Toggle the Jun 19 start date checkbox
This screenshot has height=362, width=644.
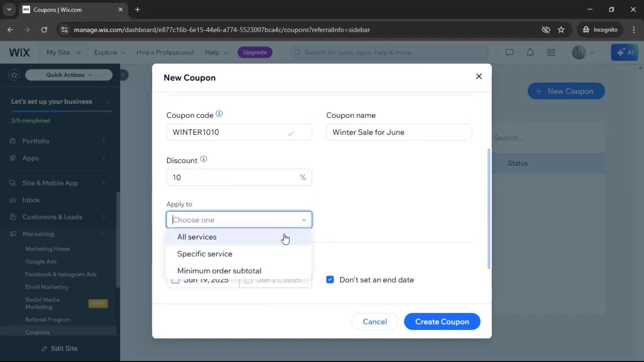175,280
